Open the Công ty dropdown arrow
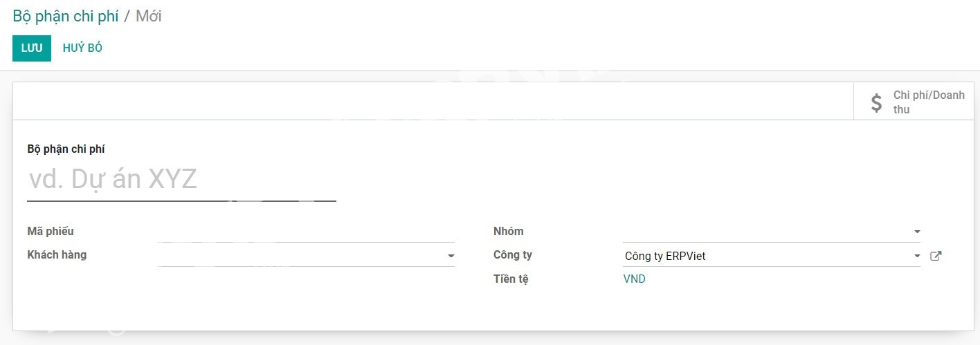 point(917,256)
